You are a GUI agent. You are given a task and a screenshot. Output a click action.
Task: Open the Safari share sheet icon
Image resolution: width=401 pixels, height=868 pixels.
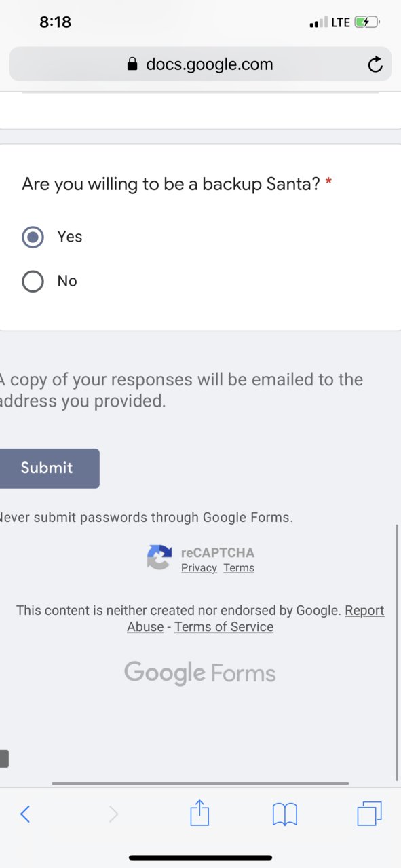[x=199, y=812]
